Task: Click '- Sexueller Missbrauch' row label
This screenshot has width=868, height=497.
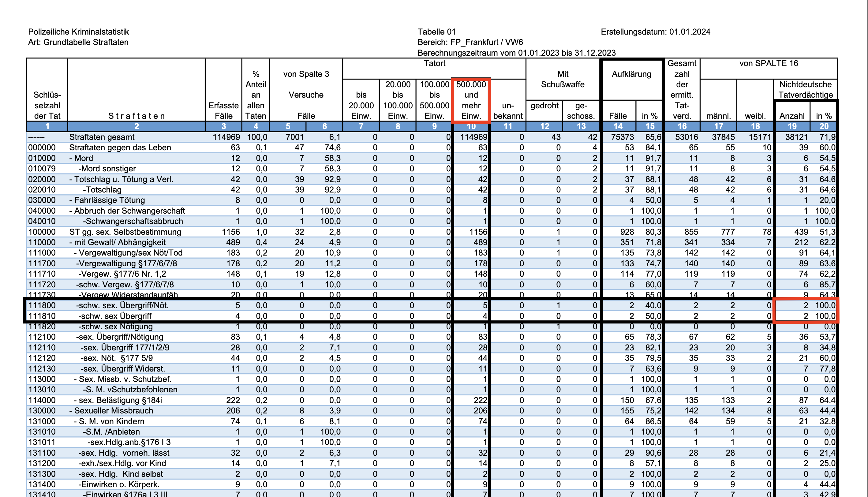Action: coord(111,411)
